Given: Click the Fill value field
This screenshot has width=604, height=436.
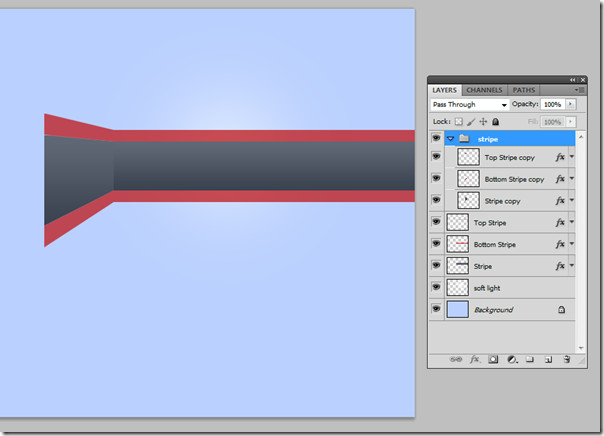Looking at the screenshot, I should (x=552, y=122).
